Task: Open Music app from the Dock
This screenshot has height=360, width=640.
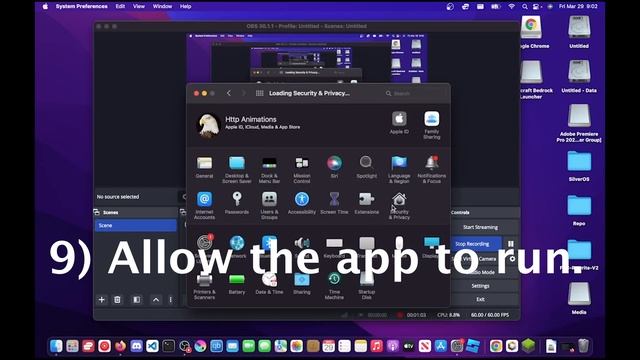Action: [x=376, y=346]
